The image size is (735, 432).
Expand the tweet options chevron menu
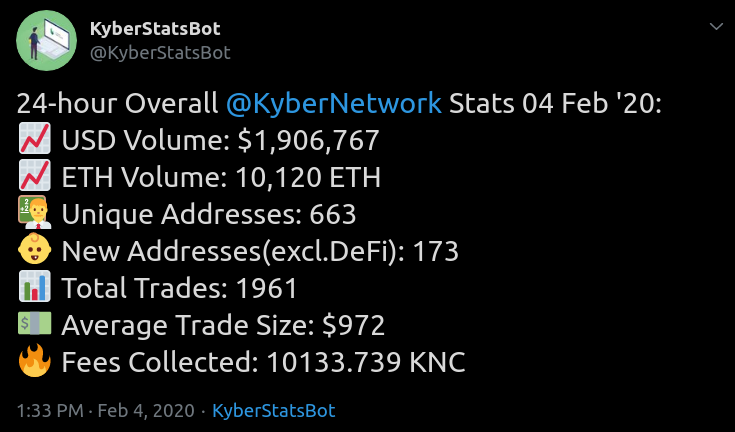coord(716,26)
